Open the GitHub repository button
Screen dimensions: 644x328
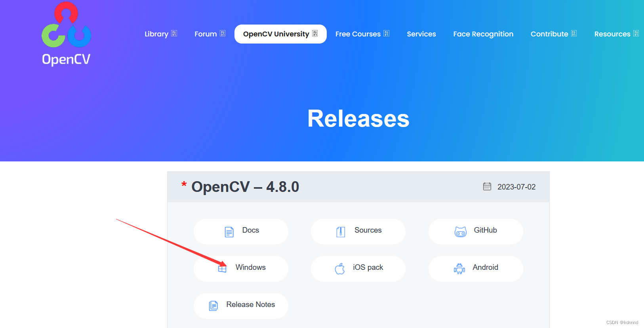pos(476,231)
